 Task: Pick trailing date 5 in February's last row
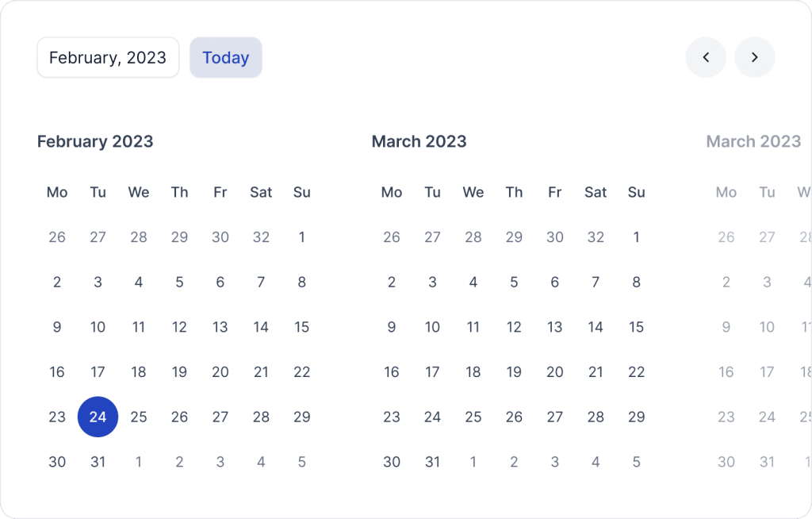(302, 461)
